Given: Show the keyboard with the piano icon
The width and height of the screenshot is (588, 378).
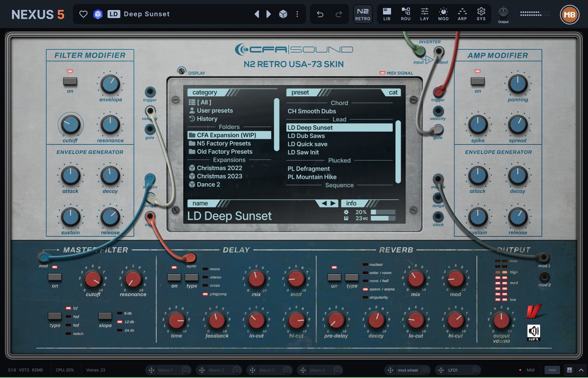Looking at the screenshot, I should [x=570, y=370].
